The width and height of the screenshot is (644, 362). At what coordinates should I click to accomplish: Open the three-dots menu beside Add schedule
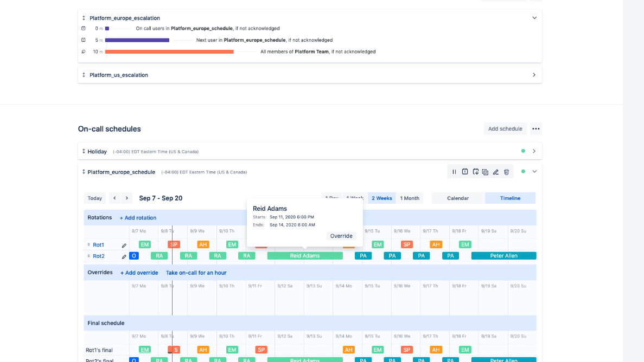tap(535, 129)
